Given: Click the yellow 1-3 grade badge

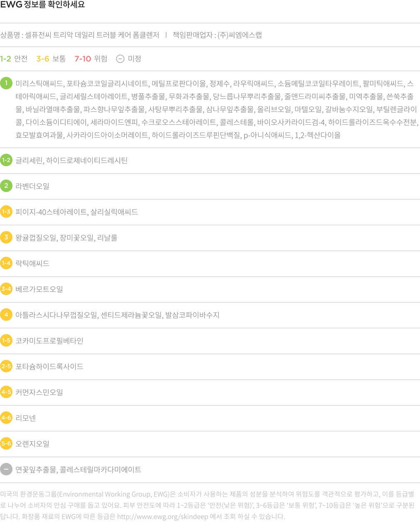Looking at the screenshot, I should pyautogui.click(x=6, y=212).
